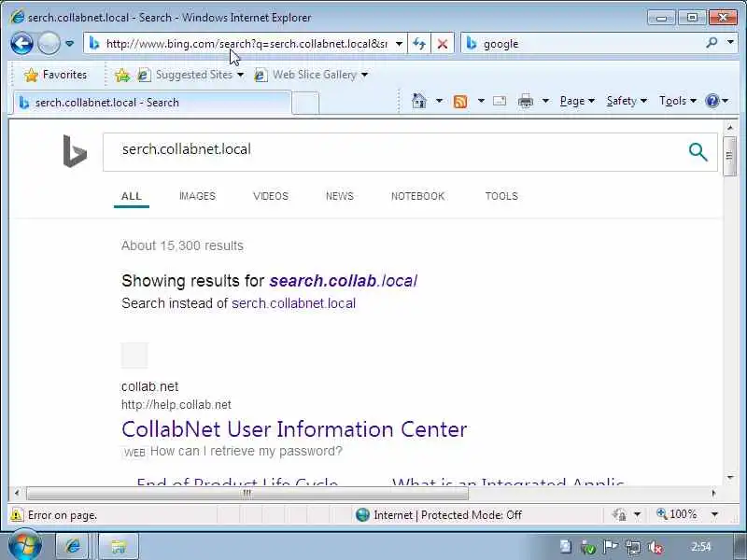Switch to the VIDEOS tab
This screenshot has width=747, height=560.
271,196
